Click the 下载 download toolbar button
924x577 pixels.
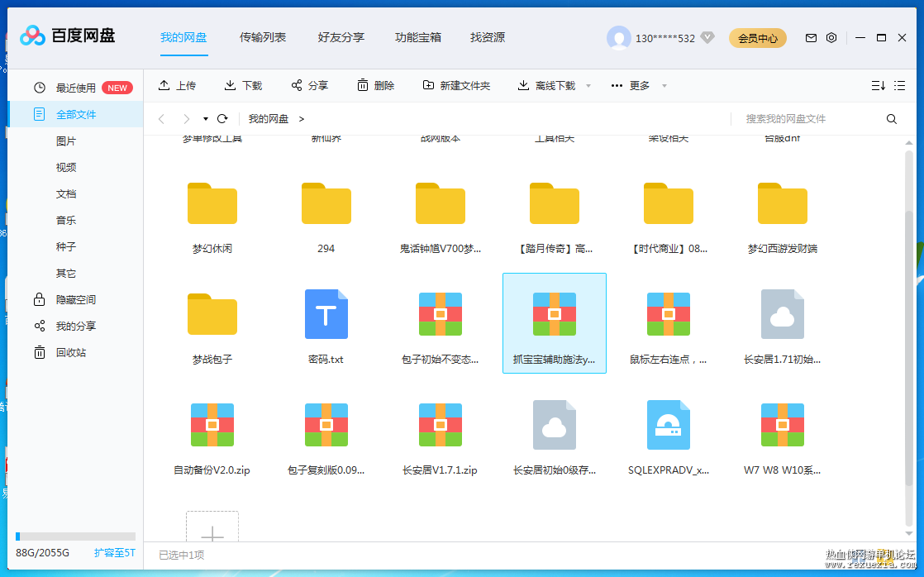tap(243, 85)
